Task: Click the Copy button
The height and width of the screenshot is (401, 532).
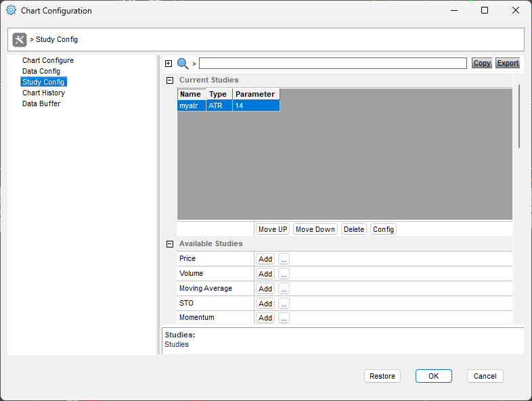Action: [482, 64]
